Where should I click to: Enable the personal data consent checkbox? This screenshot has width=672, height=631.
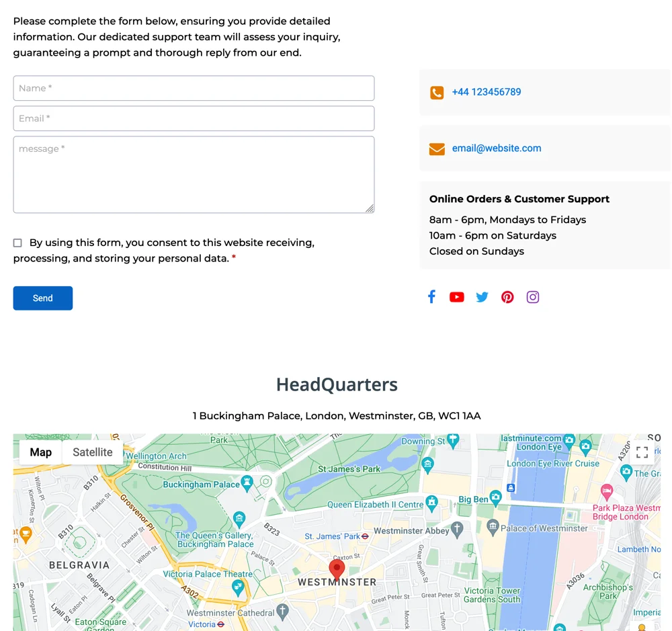click(18, 243)
